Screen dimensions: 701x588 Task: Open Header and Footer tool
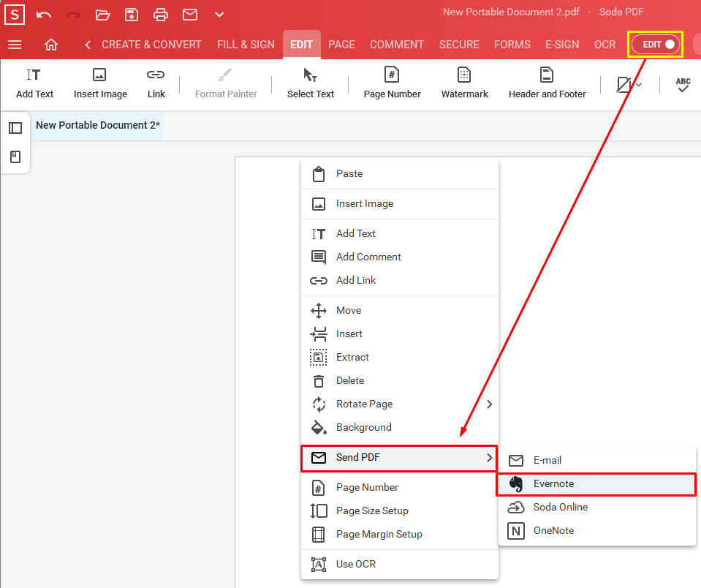(547, 83)
